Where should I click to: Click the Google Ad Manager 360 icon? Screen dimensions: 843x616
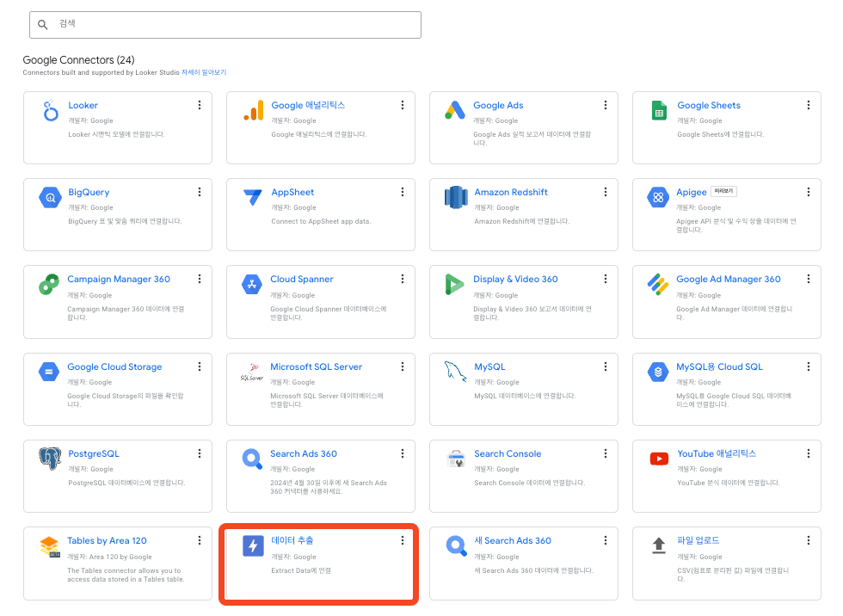[658, 285]
